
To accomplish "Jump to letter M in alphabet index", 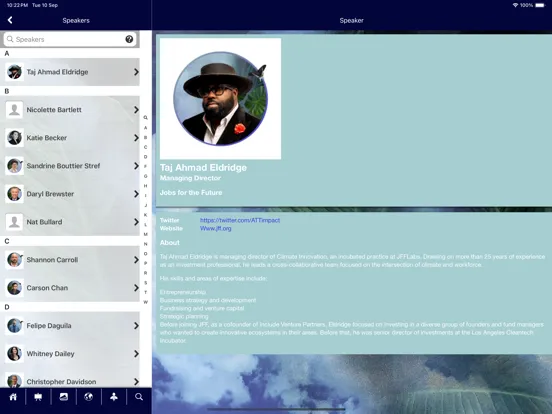I will (x=145, y=234).
